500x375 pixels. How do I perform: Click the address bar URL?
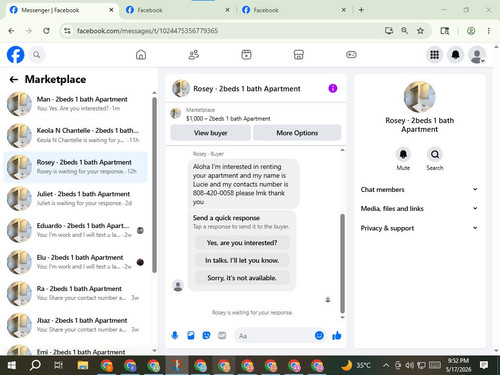click(147, 31)
